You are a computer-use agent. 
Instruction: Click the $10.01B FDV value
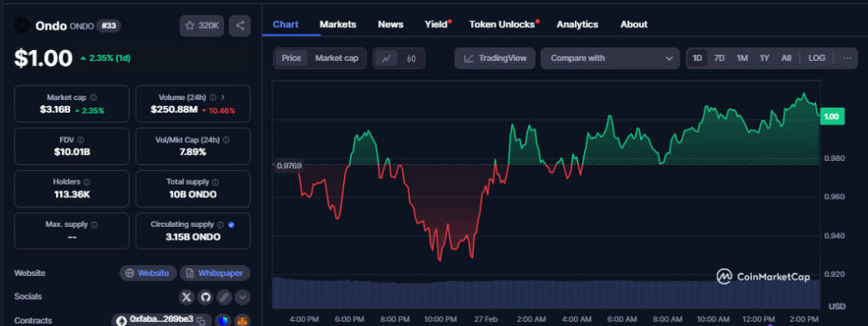(72, 152)
